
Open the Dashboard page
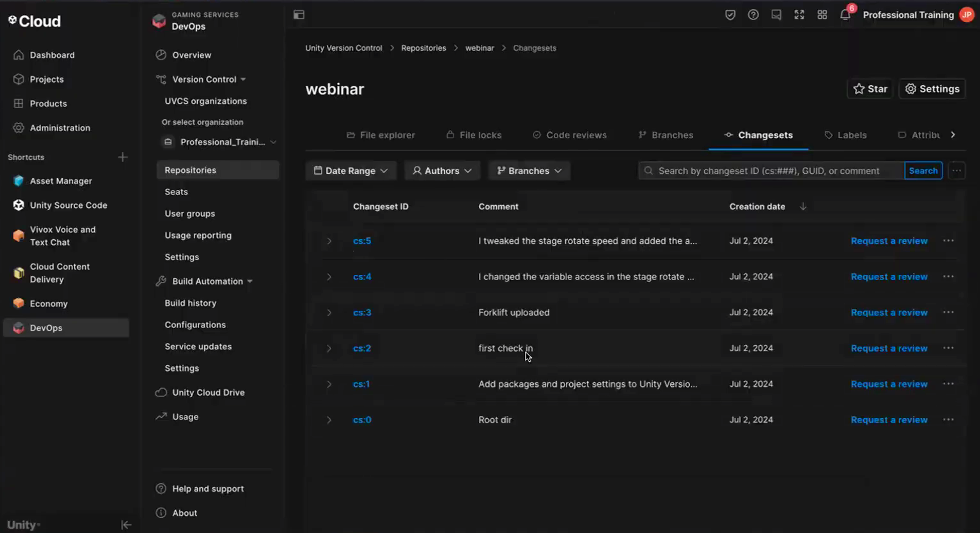pos(52,55)
